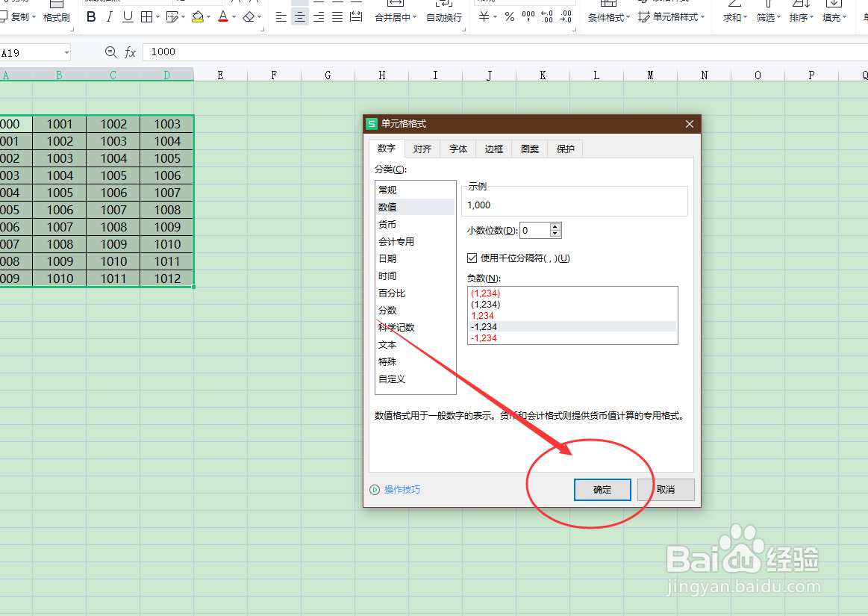Toggle italic formatting

click(110, 17)
